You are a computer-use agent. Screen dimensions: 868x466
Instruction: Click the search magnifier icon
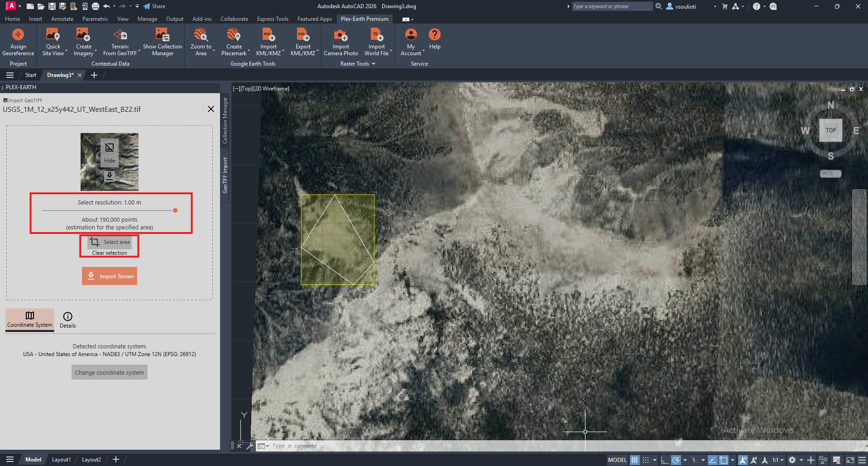point(658,6)
